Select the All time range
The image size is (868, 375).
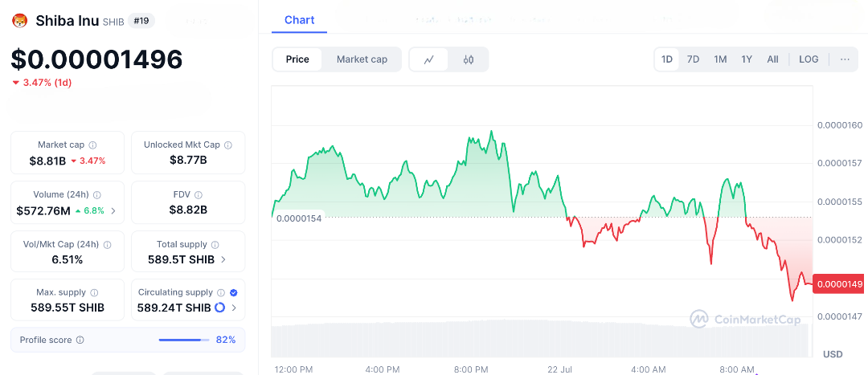click(x=772, y=59)
